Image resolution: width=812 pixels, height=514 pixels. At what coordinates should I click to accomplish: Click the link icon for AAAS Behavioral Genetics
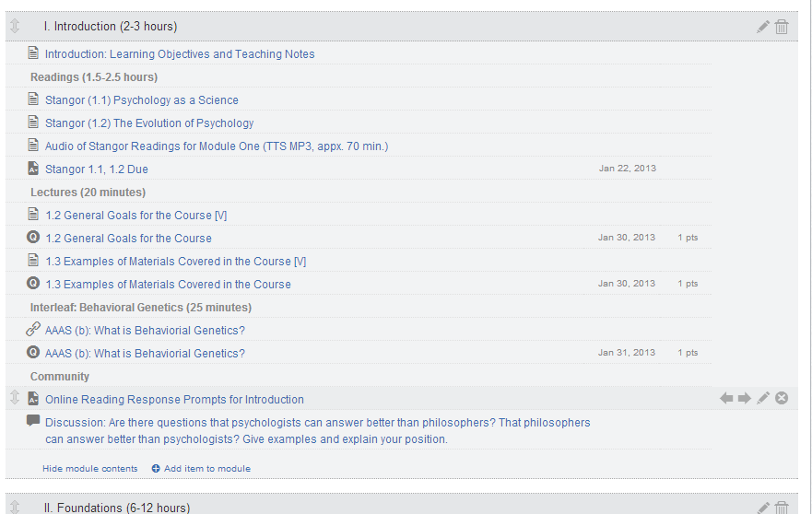tap(33, 329)
